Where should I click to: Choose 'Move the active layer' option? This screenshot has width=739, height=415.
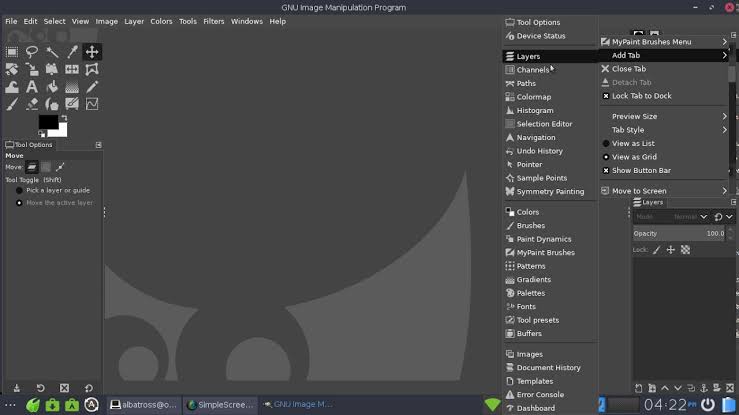tap(54, 203)
